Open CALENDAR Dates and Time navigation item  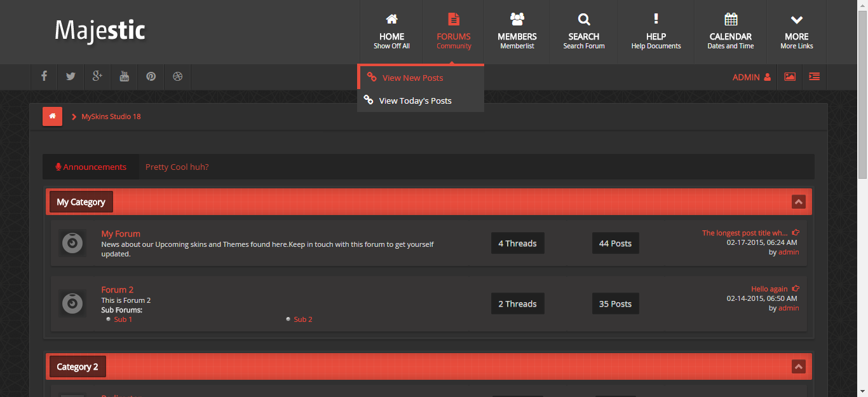pyautogui.click(x=731, y=32)
